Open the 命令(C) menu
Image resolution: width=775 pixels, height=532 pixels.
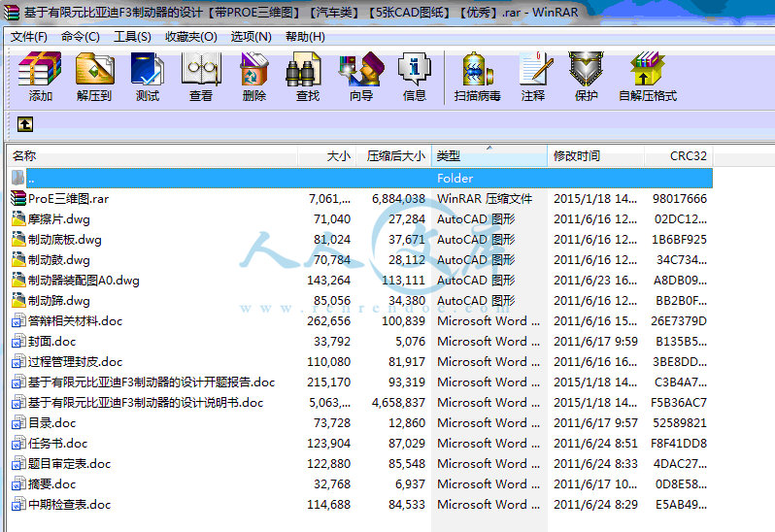(x=80, y=37)
